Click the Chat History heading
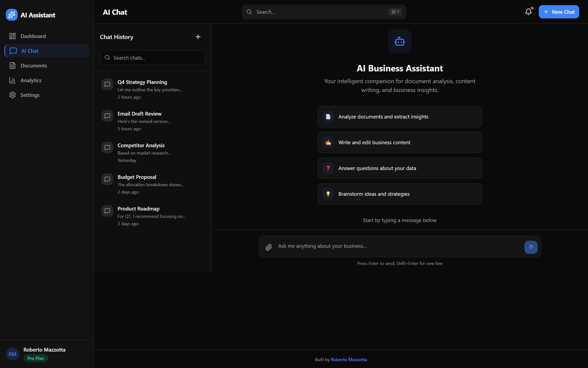The width and height of the screenshot is (588, 368). [117, 37]
